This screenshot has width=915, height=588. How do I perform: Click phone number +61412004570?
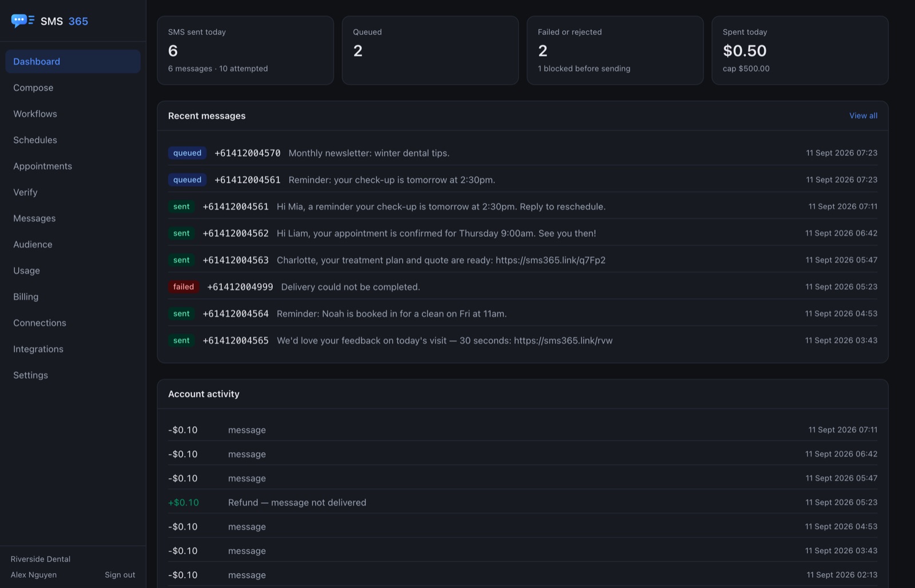[248, 153]
